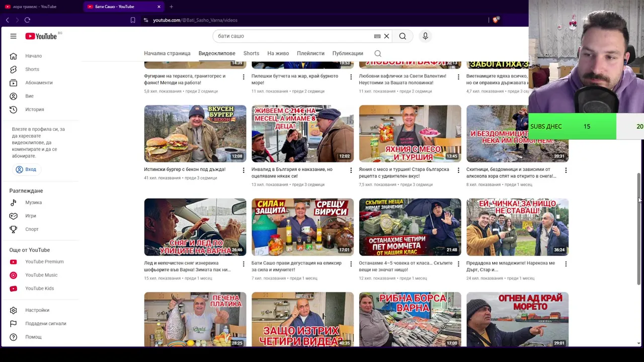
Task: Open more options for Инвалид в България video
Action: pyautogui.click(x=351, y=170)
